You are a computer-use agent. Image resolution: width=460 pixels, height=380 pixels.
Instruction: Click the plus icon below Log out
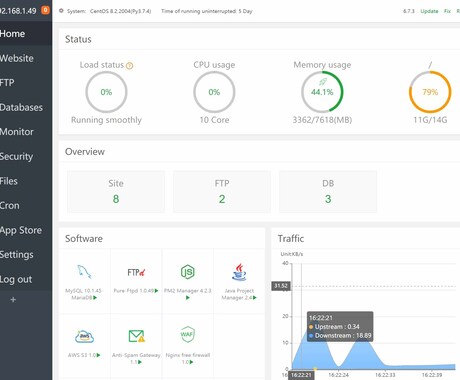(x=13, y=300)
